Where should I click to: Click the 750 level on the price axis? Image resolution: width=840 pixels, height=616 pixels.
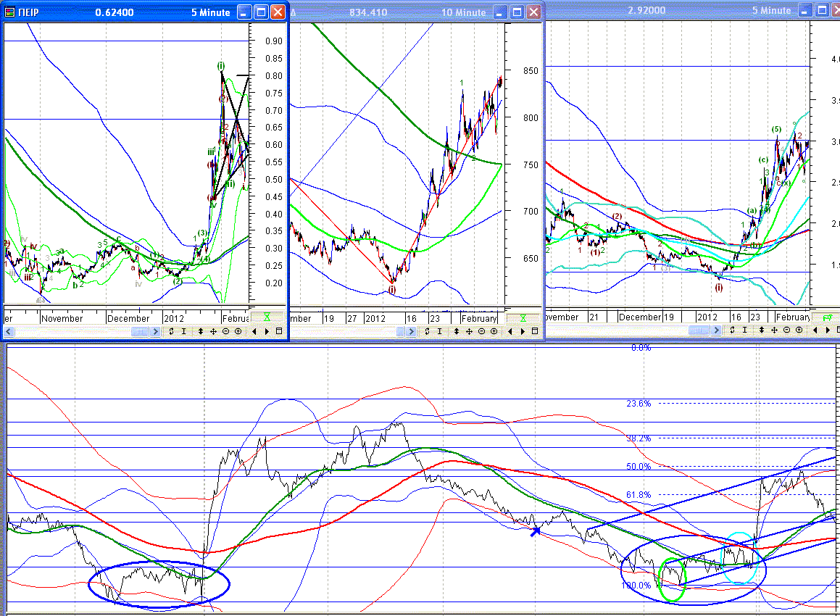click(531, 165)
